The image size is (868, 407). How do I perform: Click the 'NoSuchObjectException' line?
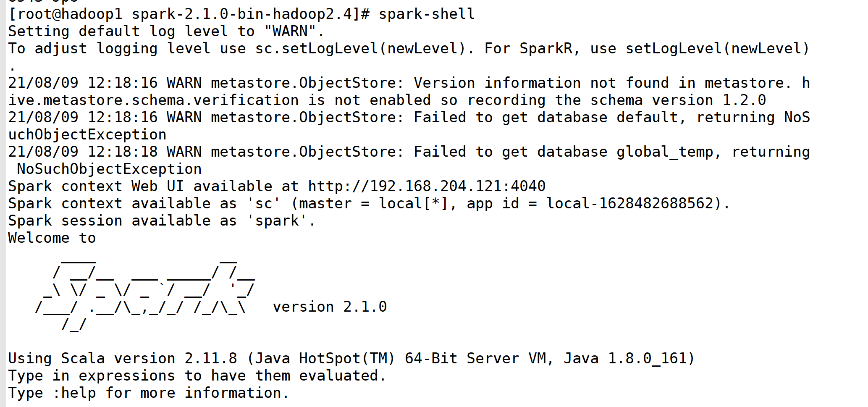109,169
